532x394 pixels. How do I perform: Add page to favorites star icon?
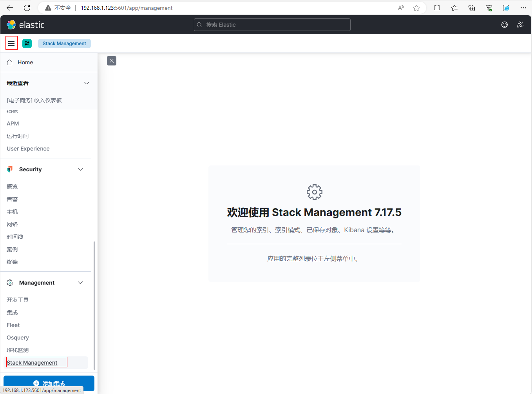tap(416, 8)
